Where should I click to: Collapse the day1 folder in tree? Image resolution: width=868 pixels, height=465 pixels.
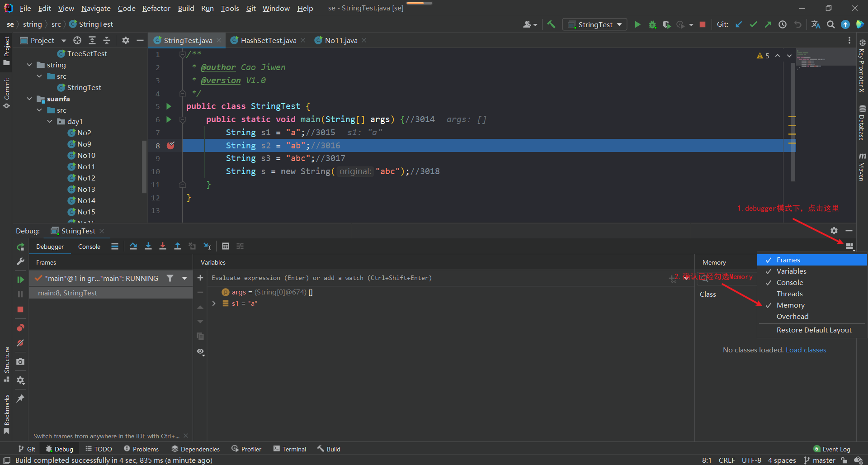click(50, 121)
